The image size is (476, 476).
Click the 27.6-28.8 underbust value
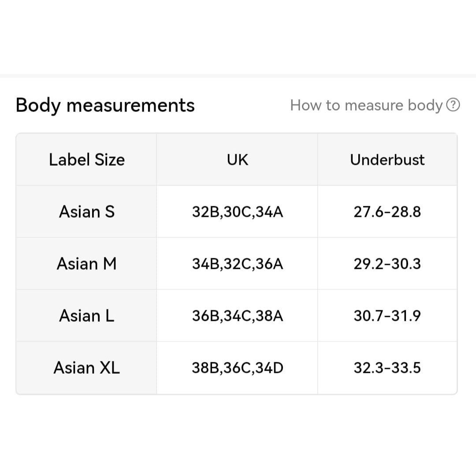pos(387,212)
